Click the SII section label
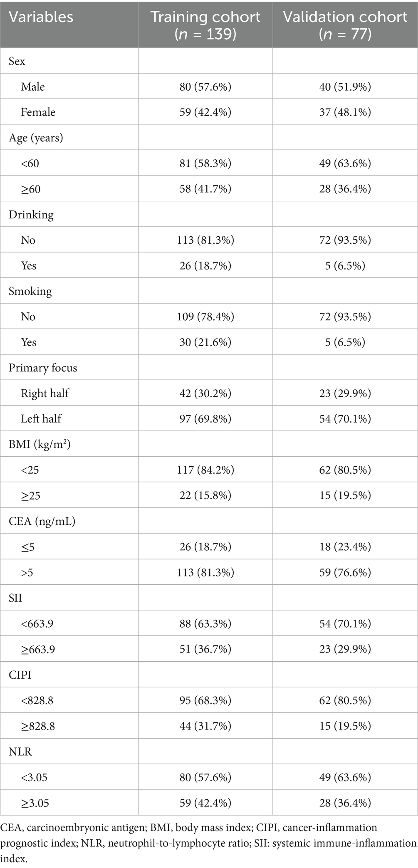418x868 pixels. pos(15,598)
